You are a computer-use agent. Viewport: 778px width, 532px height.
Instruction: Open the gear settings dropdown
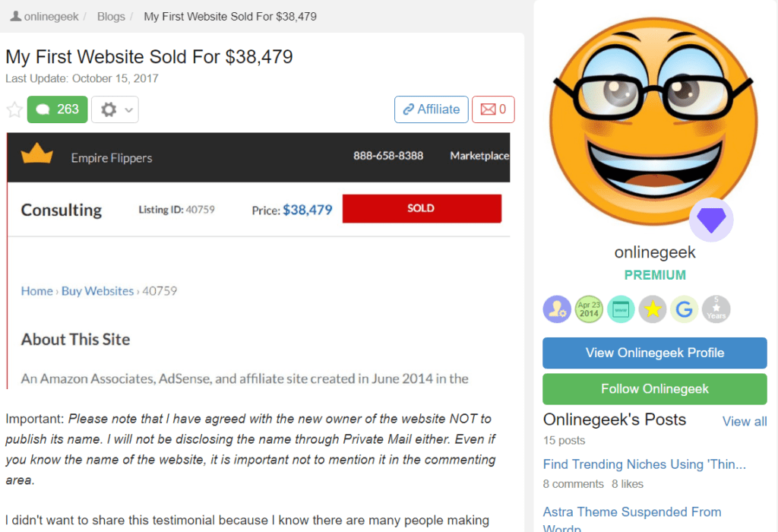coord(115,109)
